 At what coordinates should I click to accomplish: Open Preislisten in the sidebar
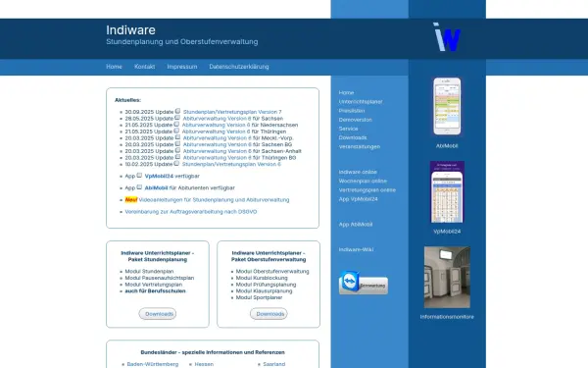352,110
